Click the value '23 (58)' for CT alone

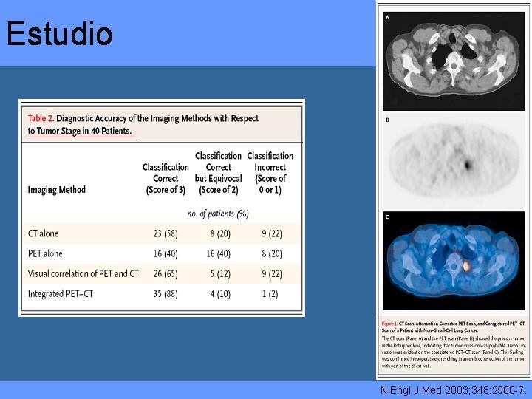[166, 233]
